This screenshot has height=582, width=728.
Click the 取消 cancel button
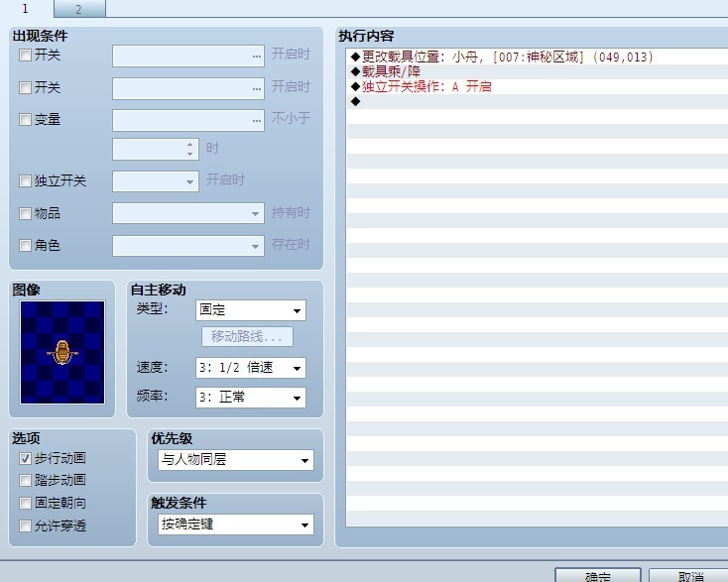689,575
